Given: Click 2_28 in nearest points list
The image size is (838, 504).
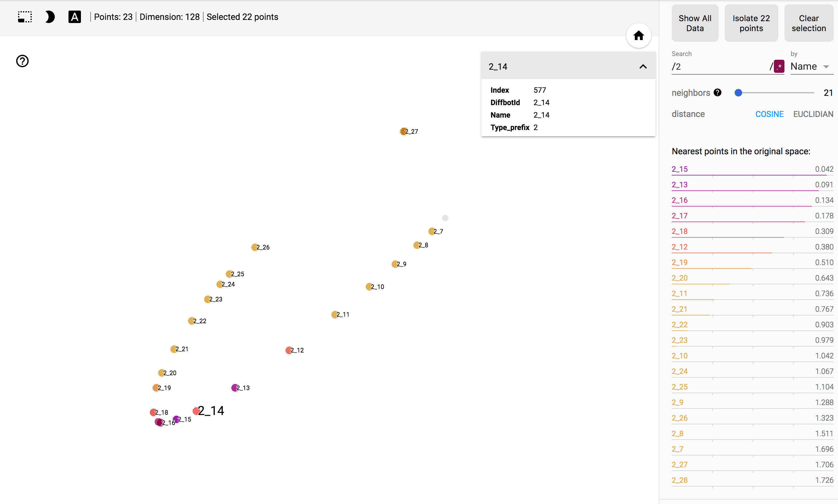Looking at the screenshot, I should tap(680, 480).
